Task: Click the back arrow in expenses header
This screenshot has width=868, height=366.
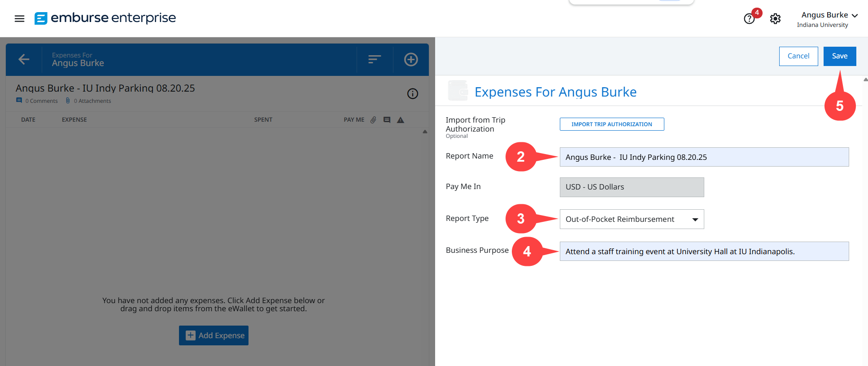Action: point(24,59)
